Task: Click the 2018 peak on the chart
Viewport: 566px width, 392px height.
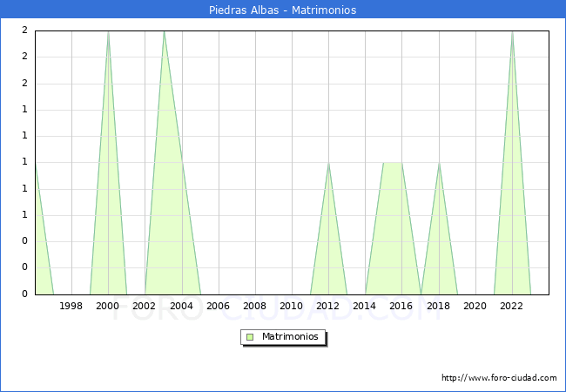Action: coord(439,163)
